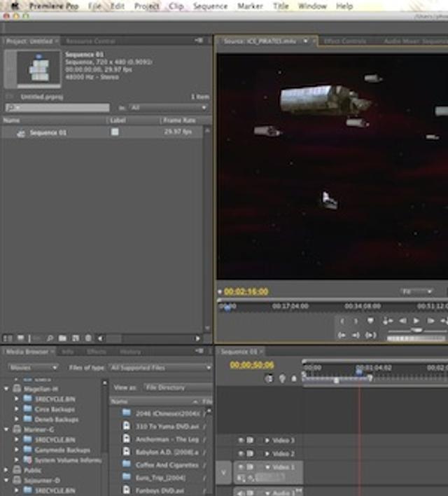Collapse the Audio 1 track
The image size is (448, 496).
(268, 492)
